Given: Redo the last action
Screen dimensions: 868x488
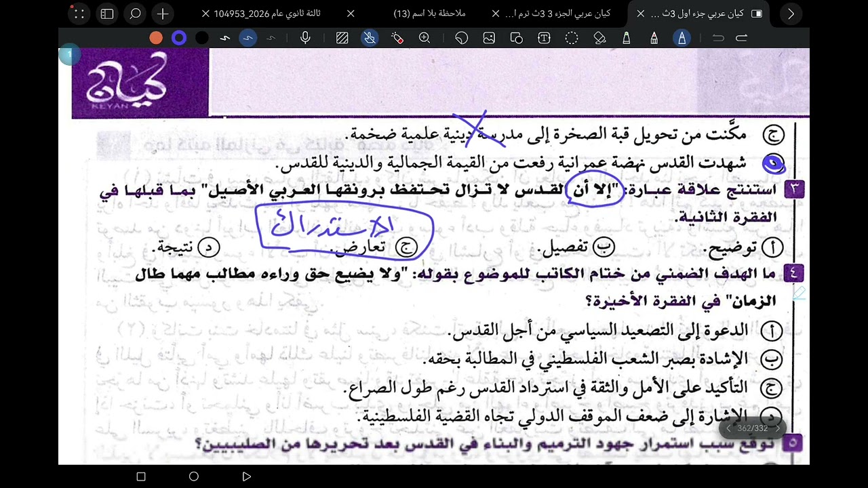Looking at the screenshot, I should coord(741,38).
